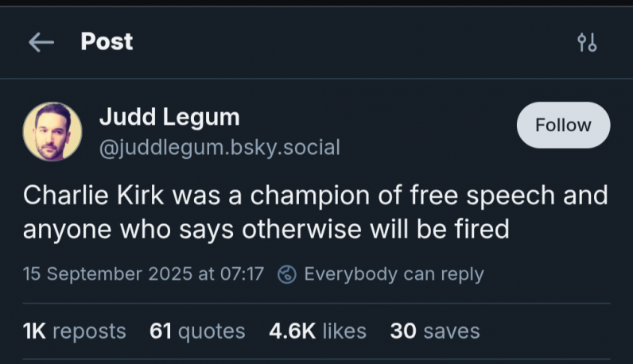
Task: Click the Post header title
Action: 107,41
